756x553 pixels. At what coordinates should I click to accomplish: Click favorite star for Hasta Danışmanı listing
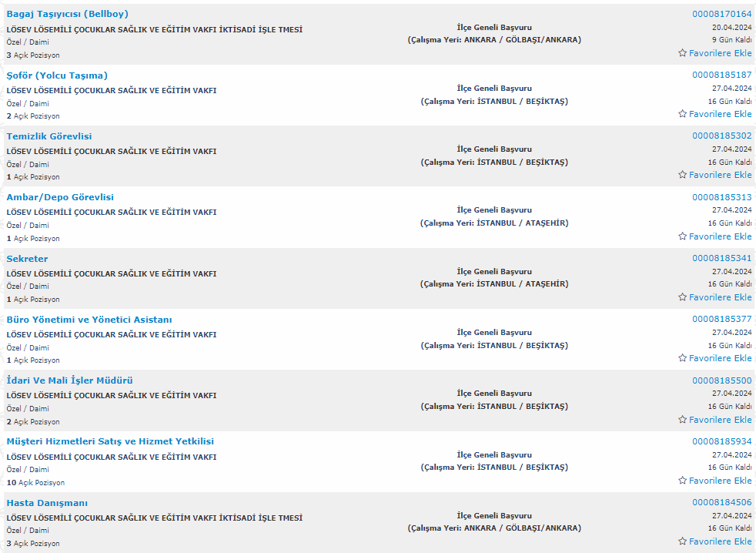pos(682,541)
